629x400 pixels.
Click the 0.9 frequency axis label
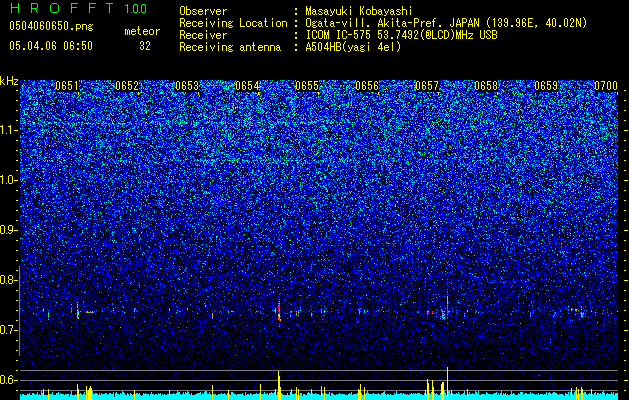(9, 230)
